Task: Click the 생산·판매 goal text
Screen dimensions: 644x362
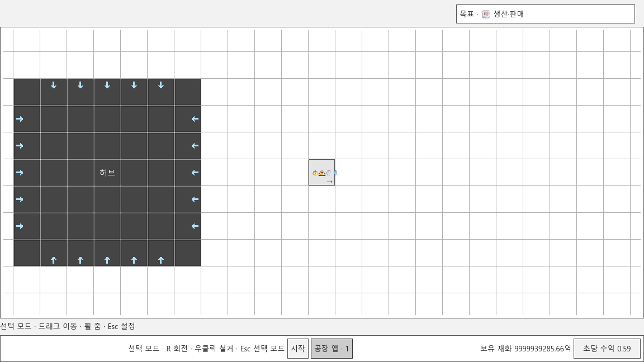Action: click(509, 14)
